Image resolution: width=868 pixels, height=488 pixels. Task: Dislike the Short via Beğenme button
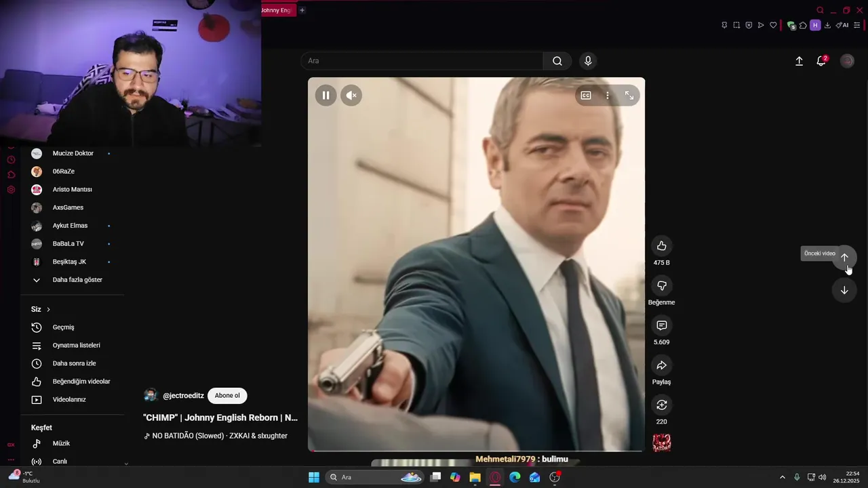click(662, 285)
